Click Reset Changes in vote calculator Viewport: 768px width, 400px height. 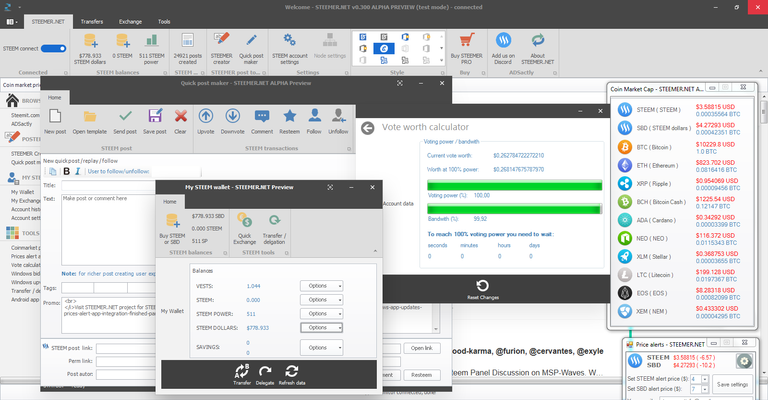482,289
